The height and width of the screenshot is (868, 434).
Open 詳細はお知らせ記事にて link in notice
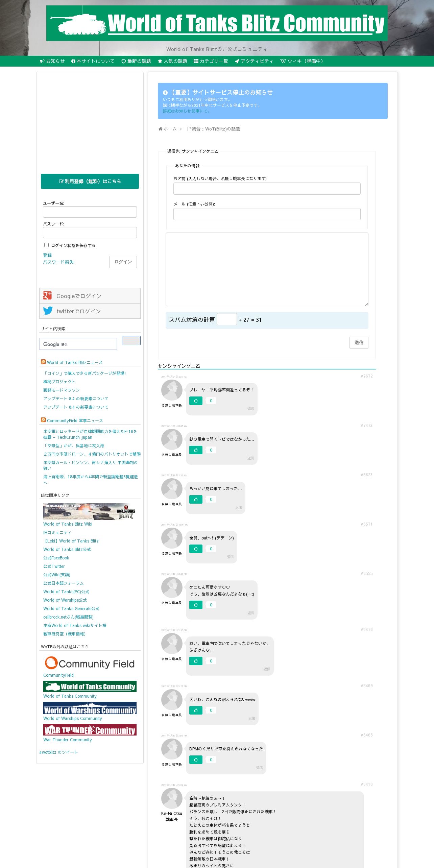tap(186, 111)
